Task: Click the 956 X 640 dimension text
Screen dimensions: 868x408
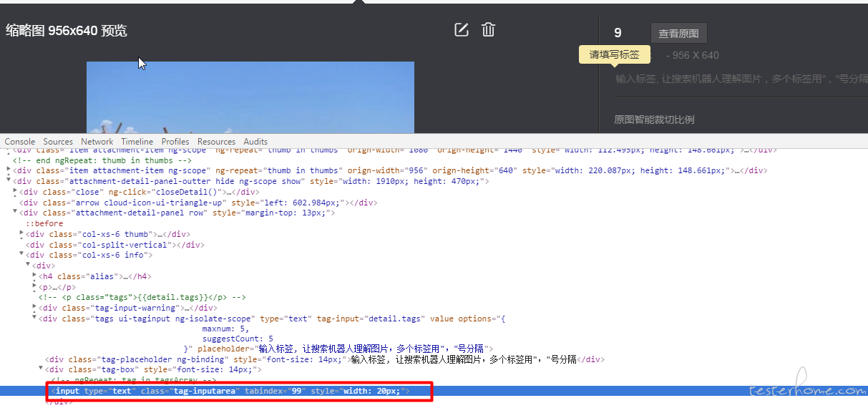Action: pos(696,55)
